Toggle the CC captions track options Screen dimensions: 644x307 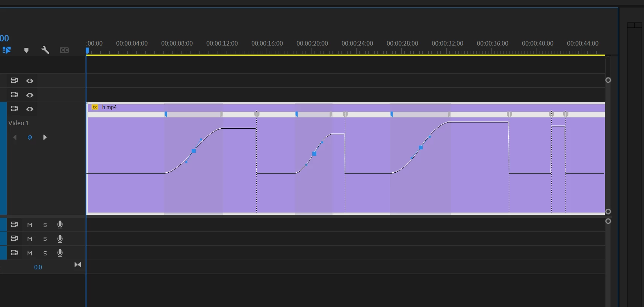pos(64,50)
